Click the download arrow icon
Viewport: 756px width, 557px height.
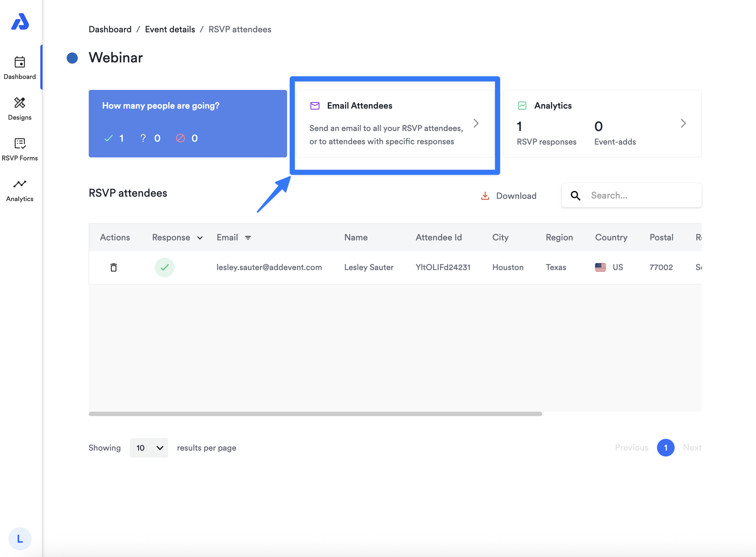coord(485,196)
